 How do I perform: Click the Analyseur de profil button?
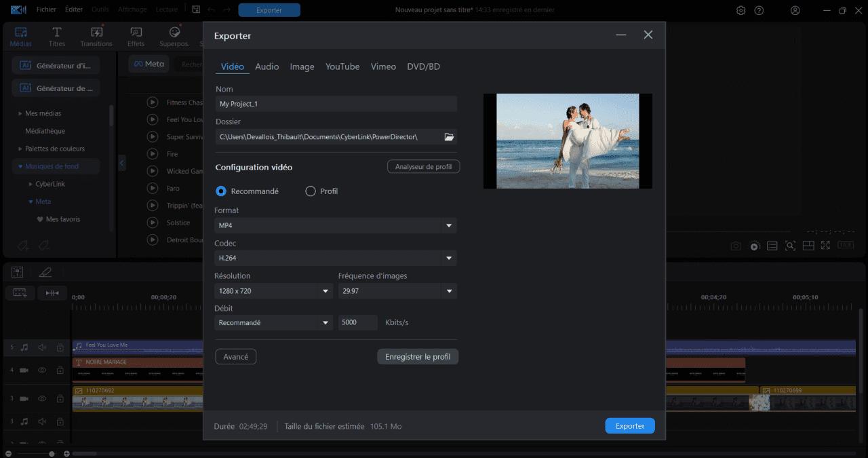coord(423,167)
